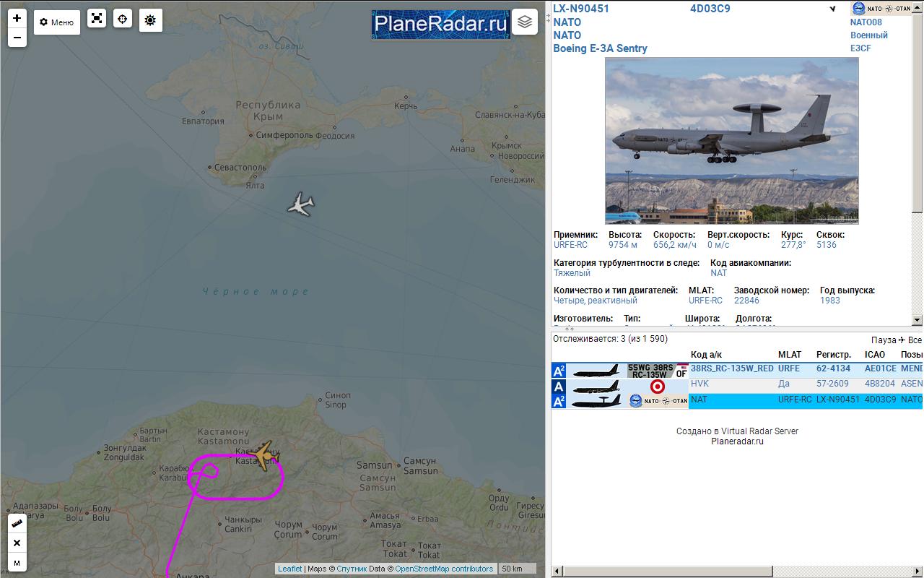The image size is (924, 578).
Task: Zoom in on the map
Action: tap(17, 18)
